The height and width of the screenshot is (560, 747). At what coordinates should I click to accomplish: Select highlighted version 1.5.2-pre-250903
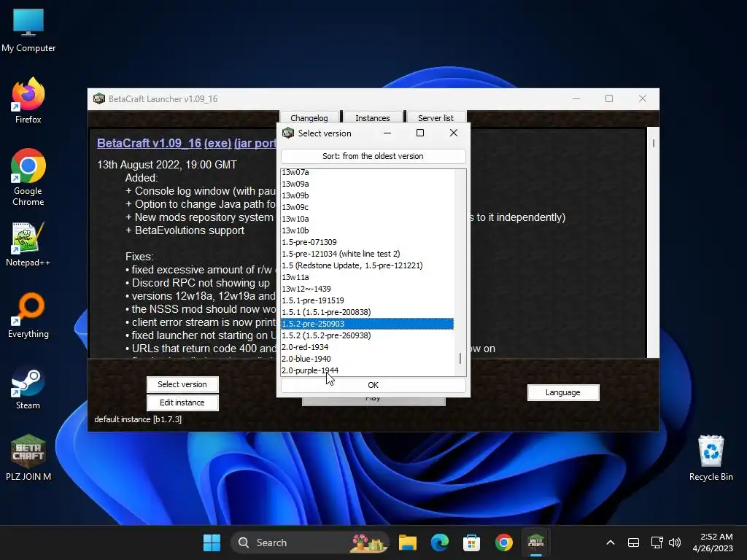(367, 324)
